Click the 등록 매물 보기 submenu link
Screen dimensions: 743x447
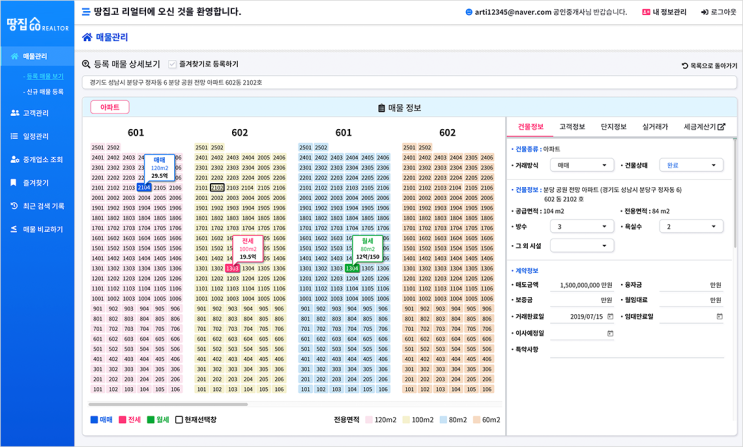coord(45,76)
